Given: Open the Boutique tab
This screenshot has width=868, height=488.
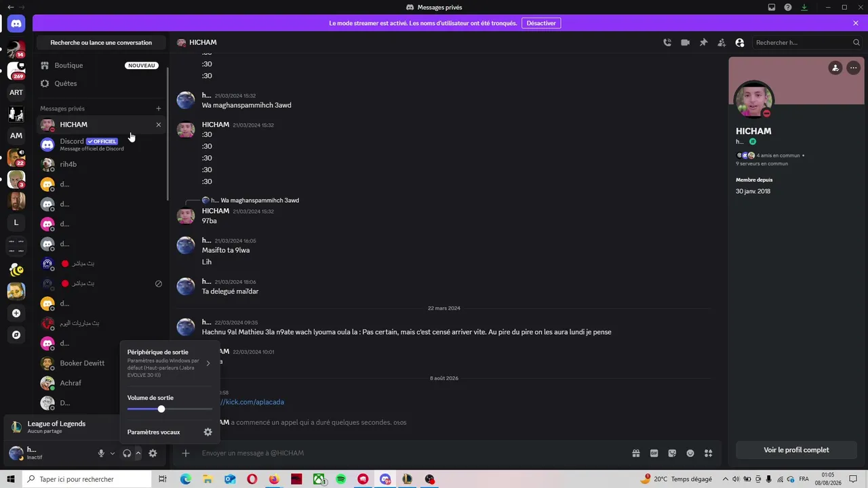Looking at the screenshot, I should (102, 66).
